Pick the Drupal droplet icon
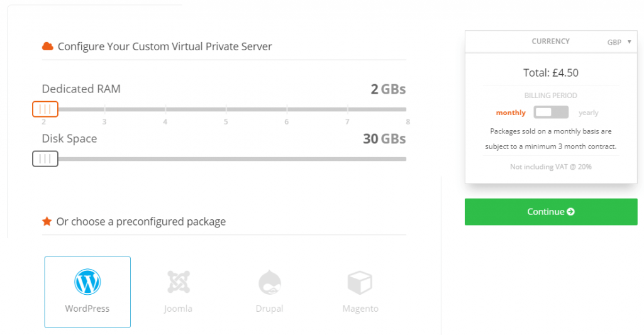The width and height of the screenshot is (644, 335). pos(269,282)
